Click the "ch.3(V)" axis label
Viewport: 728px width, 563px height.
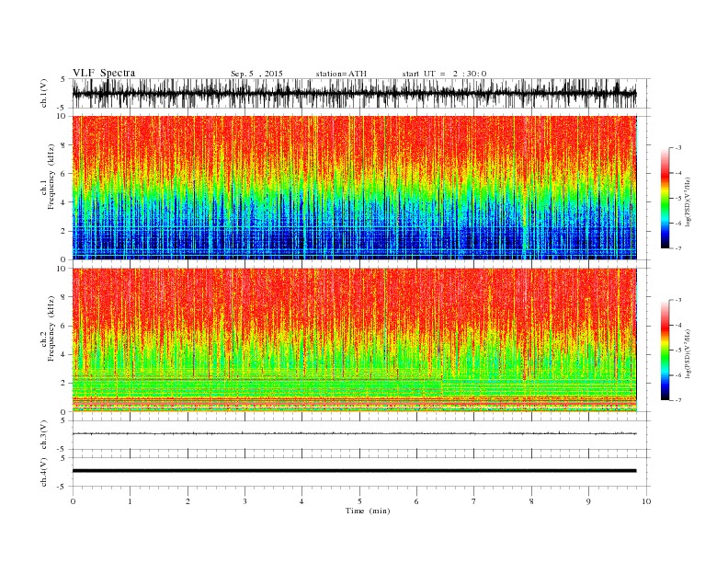(x=44, y=435)
